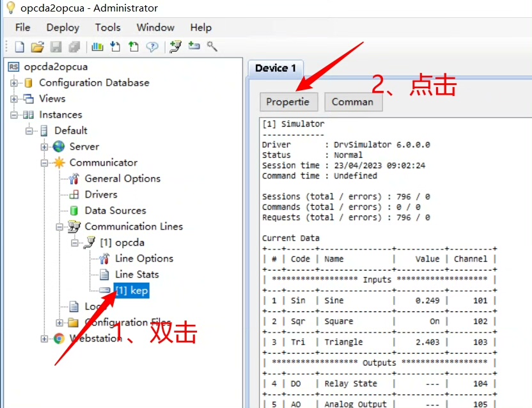Click the instance status bar-chart icon

97,47
